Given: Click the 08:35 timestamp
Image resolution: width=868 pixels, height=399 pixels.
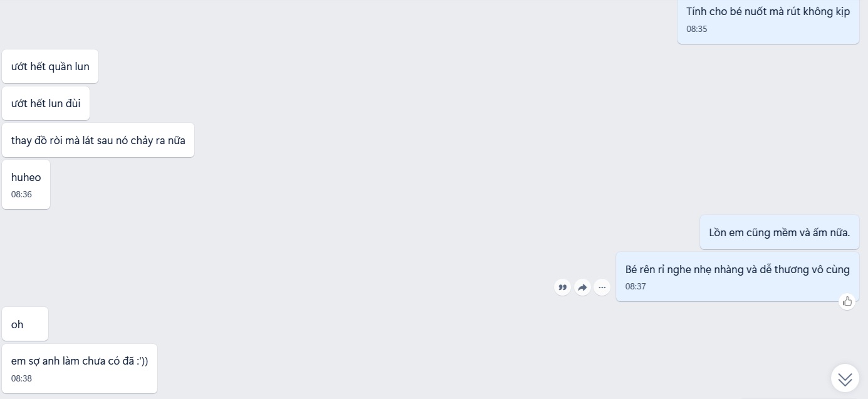Looking at the screenshot, I should tap(697, 29).
